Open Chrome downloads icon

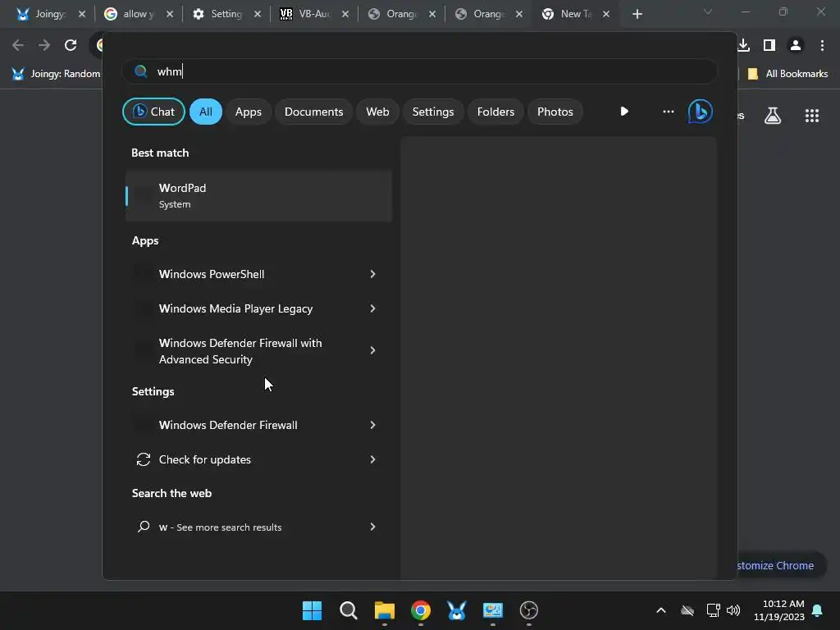(x=743, y=45)
